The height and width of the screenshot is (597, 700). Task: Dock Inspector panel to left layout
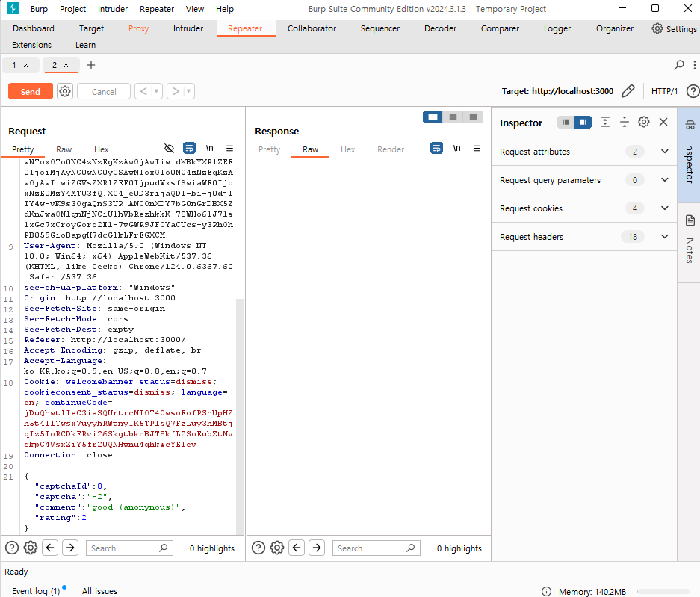[x=566, y=122]
